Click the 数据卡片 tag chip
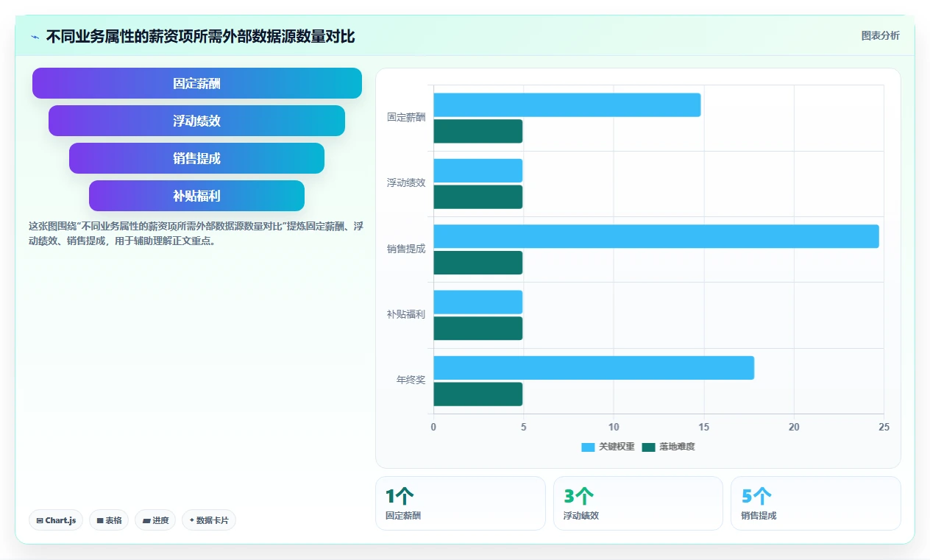Image resolution: width=930 pixels, height=560 pixels. coord(209,520)
